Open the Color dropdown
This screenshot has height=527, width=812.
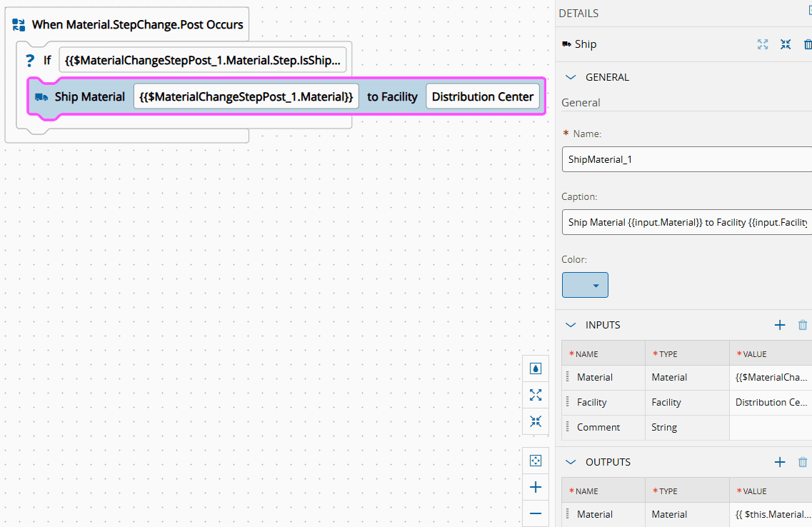596,285
